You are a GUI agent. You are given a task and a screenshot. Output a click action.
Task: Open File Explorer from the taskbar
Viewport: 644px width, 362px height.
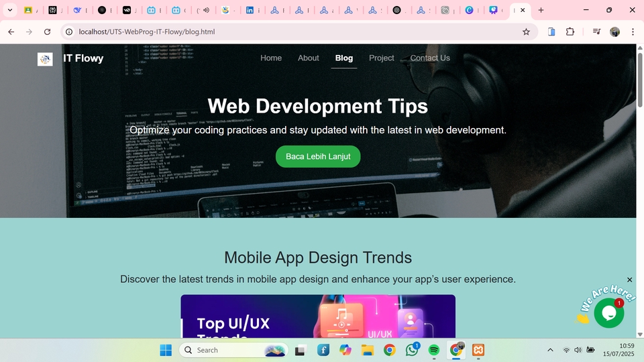368,350
